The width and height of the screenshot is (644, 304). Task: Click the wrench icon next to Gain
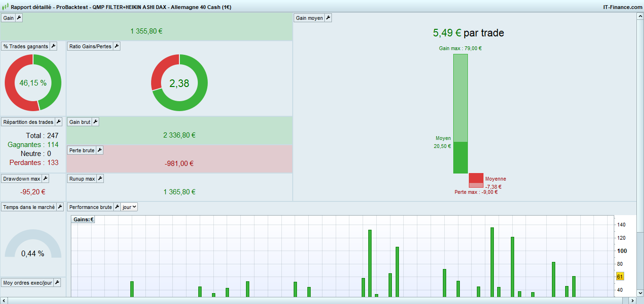pyautogui.click(x=19, y=18)
